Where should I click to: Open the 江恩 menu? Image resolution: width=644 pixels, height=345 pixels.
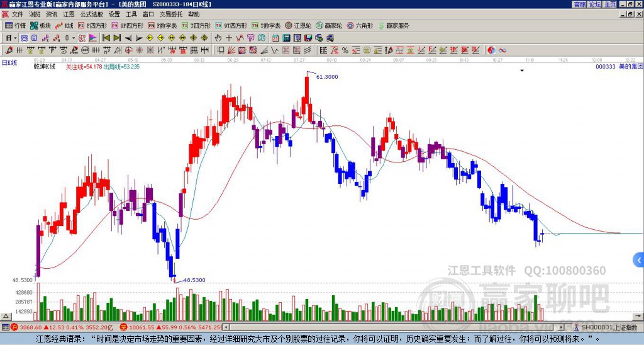[69, 14]
